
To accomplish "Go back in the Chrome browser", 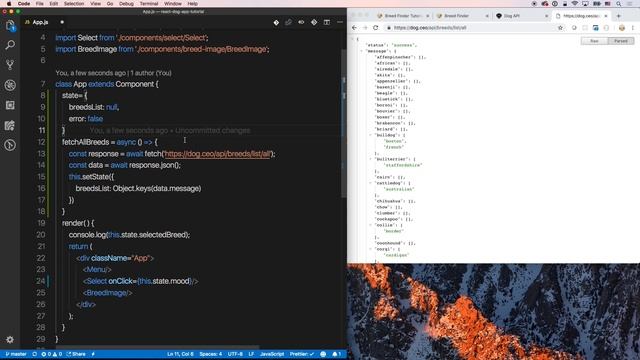I will point(354,28).
